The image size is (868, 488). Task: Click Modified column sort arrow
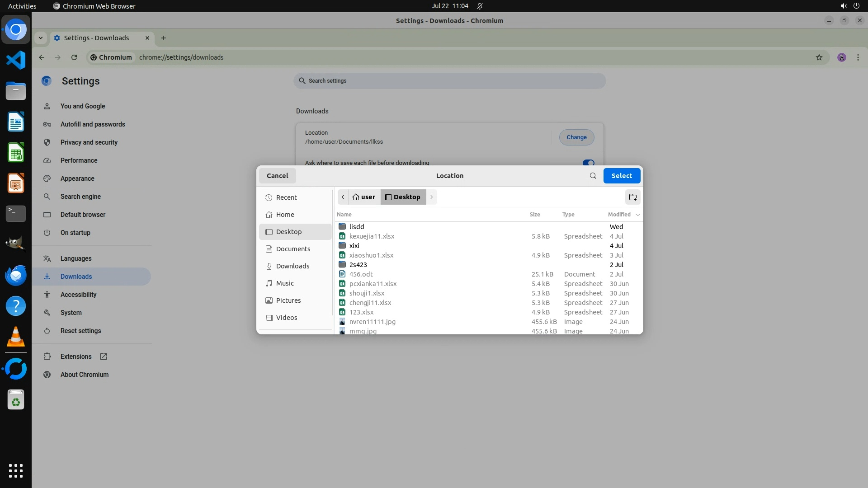pyautogui.click(x=638, y=215)
